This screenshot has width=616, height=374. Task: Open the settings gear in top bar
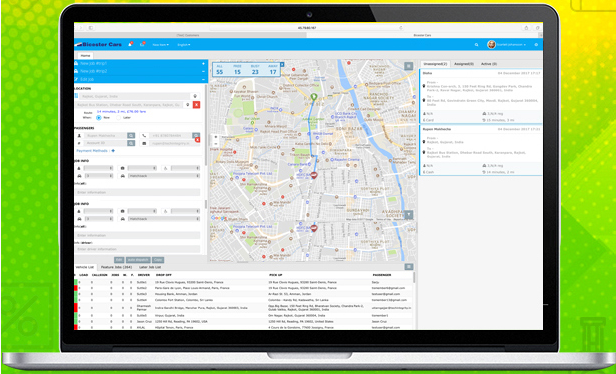(x=536, y=45)
